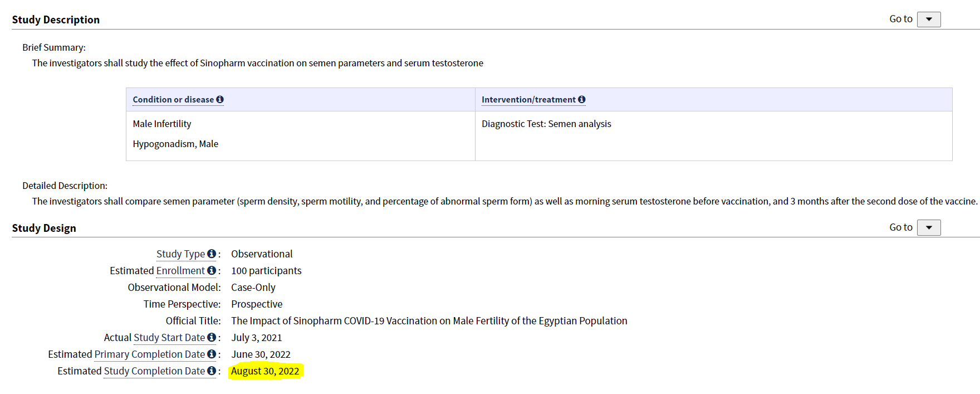Click info icon next to Estimated Enrollment
This screenshot has width=980, height=394.
pos(212,270)
